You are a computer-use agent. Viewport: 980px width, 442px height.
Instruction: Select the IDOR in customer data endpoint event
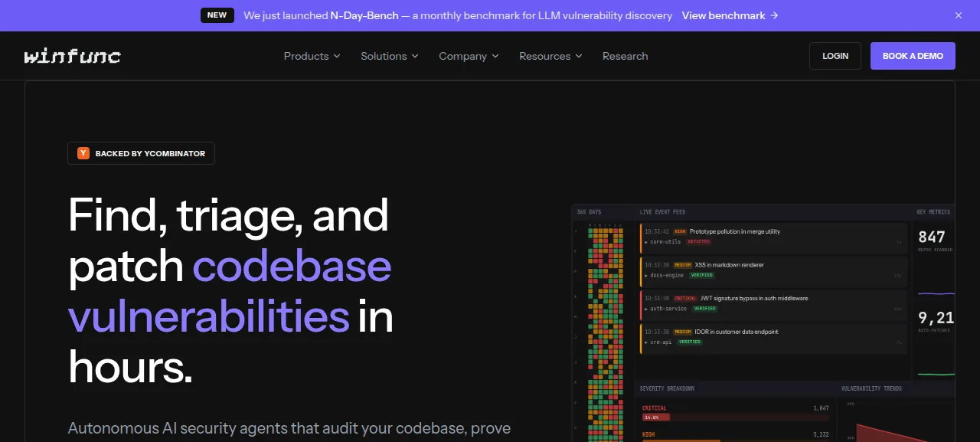point(773,337)
